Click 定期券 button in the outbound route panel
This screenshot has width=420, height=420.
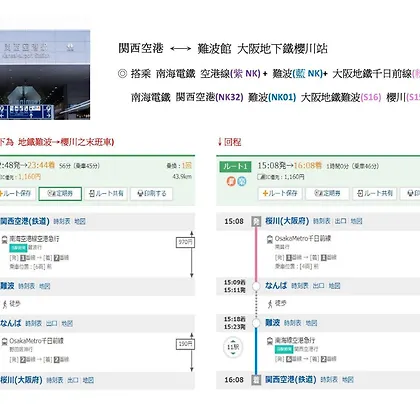click(x=60, y=194)
